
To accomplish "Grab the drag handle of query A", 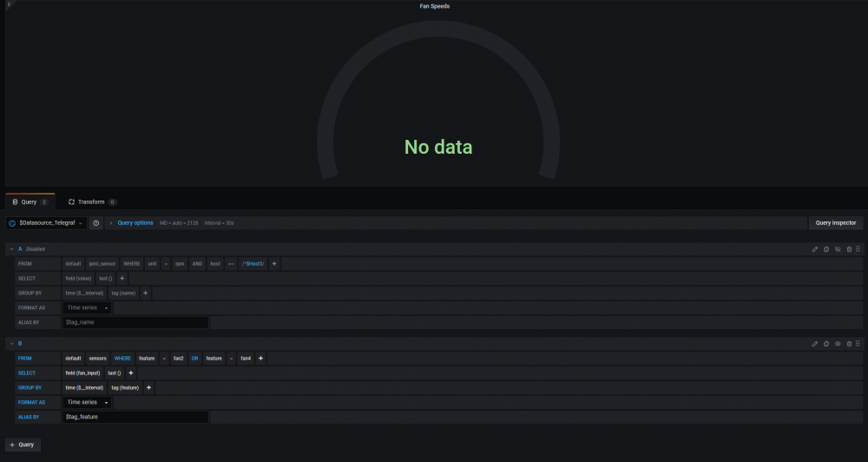I will (858, 249).
